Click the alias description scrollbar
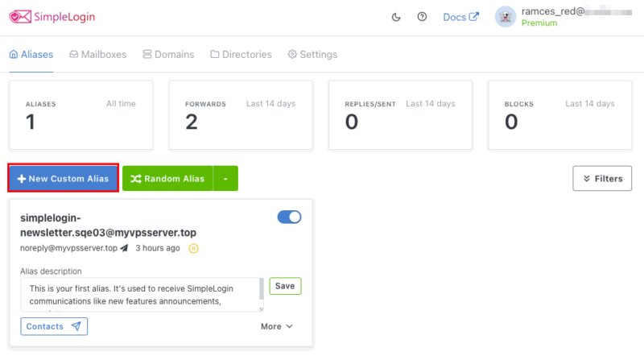The height and width of the screenshot is (356, 644). coord(261,289)
